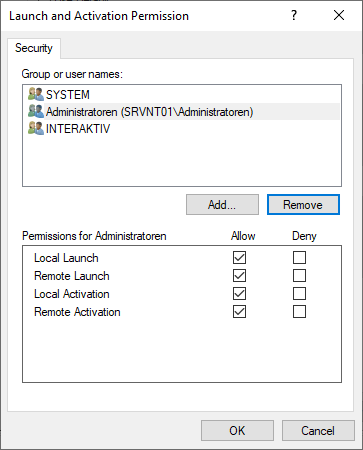This screenshot has height=450, width=363.
Task: Click the Remote Launch permission label
Action: (x=72, y=276)
